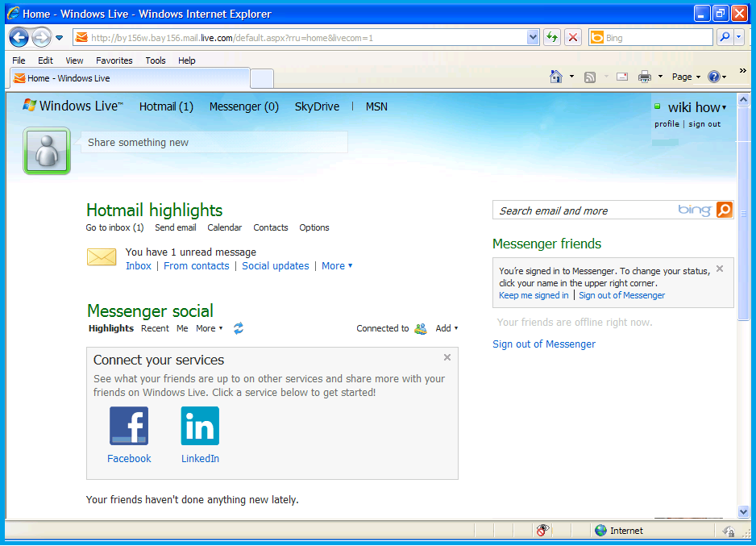Open the Add dropdown
756x546 pixels.
447,328
